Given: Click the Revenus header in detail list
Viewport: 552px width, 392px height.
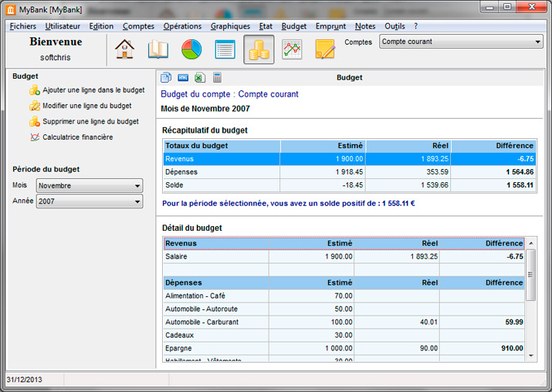Looking at the screenshot, I should 216,244.
